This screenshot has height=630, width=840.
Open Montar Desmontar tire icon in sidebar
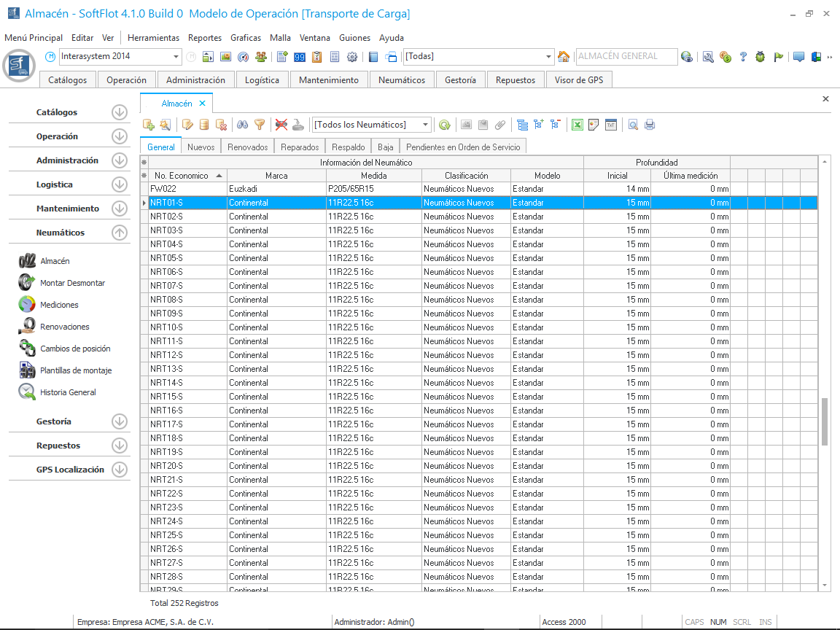28,283
